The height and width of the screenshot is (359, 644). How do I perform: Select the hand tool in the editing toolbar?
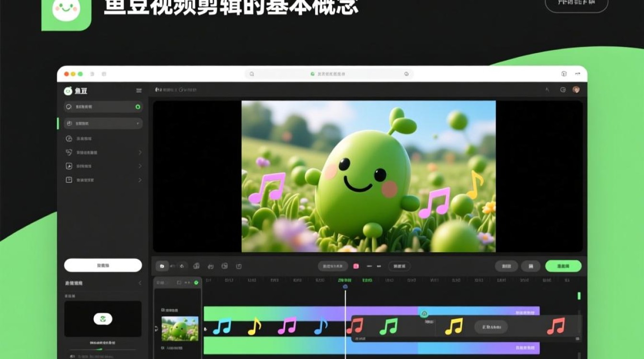(x=210, y=266)
